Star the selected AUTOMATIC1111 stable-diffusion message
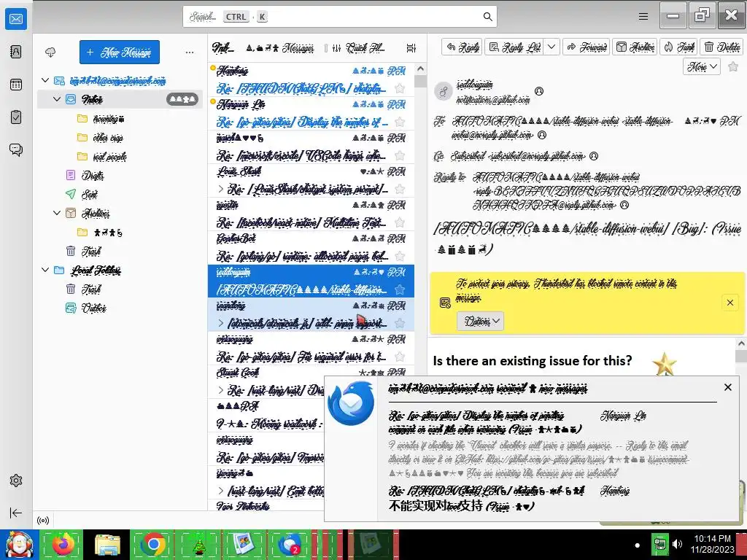 (x=400, y=289)
